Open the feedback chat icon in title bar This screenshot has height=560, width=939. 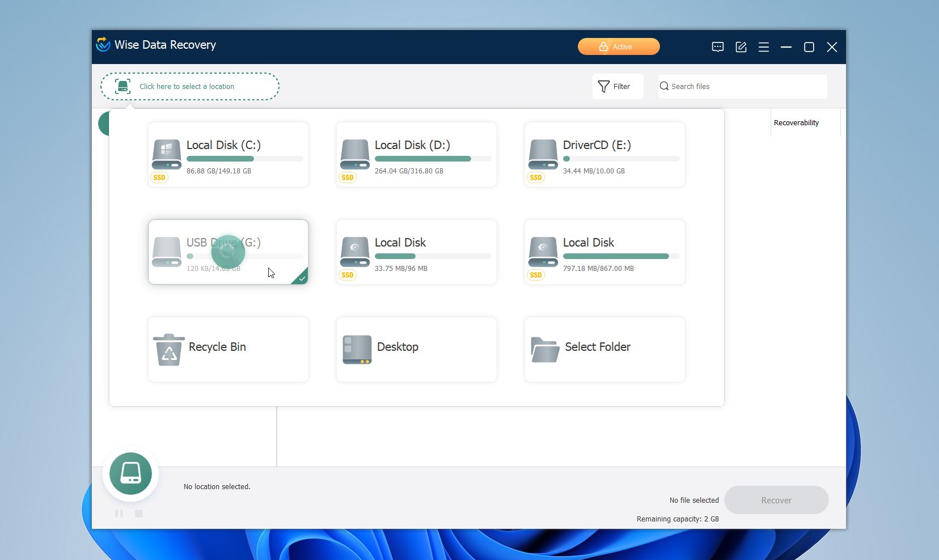717,47
